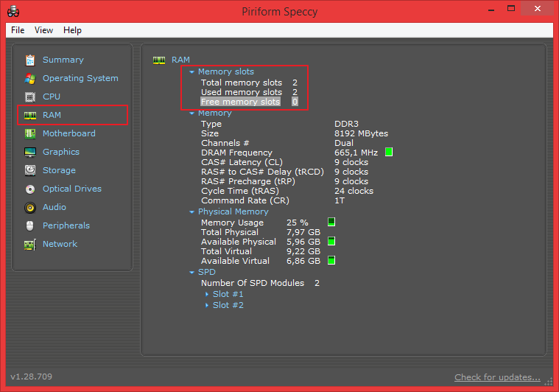This screenshot has height=392, width=559.
Task: Open the View menu
Action: coord(44,30)
